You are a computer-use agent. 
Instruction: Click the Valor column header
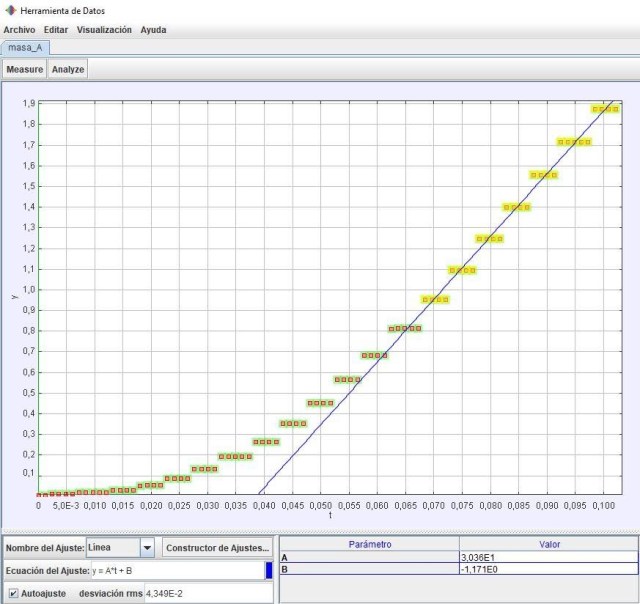(x=546, y=543)
